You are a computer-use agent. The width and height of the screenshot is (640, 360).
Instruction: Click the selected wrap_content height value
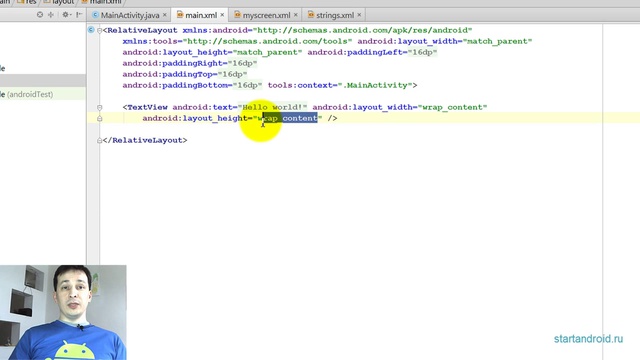287,118
